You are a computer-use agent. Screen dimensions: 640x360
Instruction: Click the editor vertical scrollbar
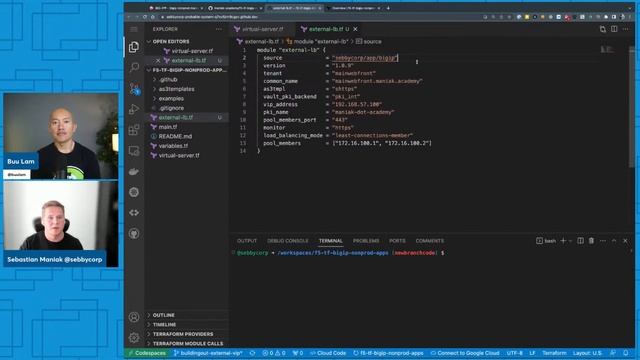point(631,107)
